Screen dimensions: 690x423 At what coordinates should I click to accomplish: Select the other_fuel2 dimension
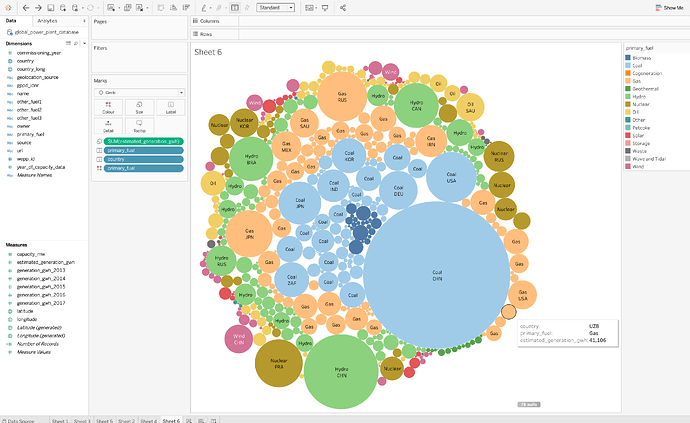[x=29, y=110]
